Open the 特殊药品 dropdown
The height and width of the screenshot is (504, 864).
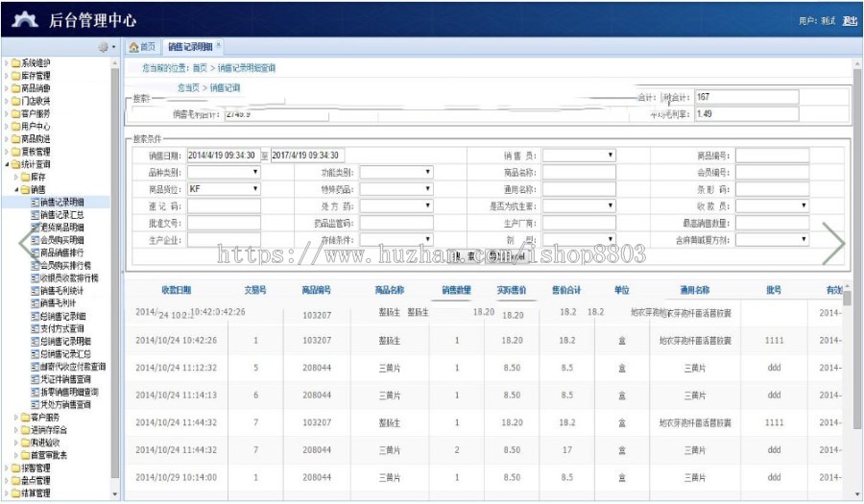[396, 189]
